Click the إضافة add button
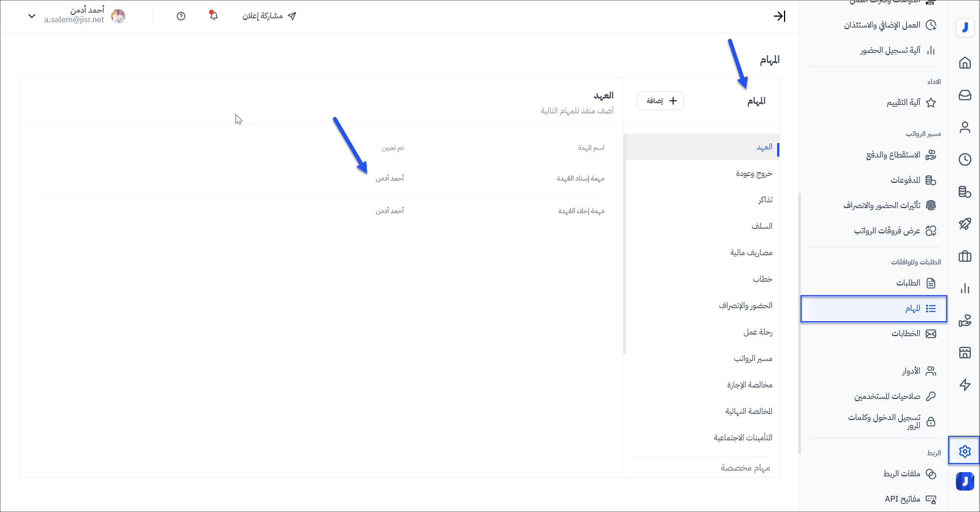This screenshot has height=512, width=980. click(660, 101)
